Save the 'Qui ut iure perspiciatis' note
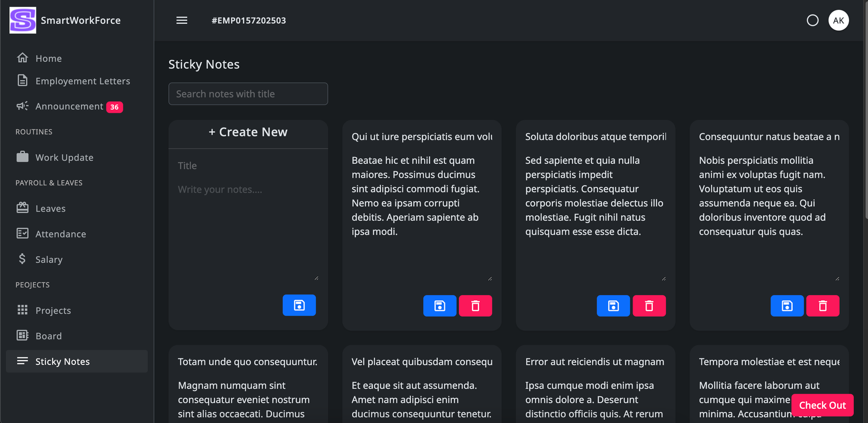The height and width of the screenshot is (423, 868). coord(439,306)
